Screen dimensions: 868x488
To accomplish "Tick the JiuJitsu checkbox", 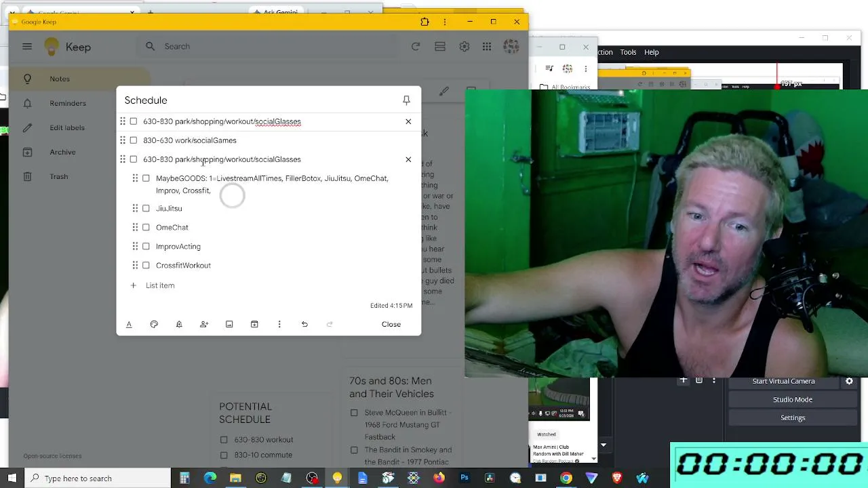I will click(146, 208).
